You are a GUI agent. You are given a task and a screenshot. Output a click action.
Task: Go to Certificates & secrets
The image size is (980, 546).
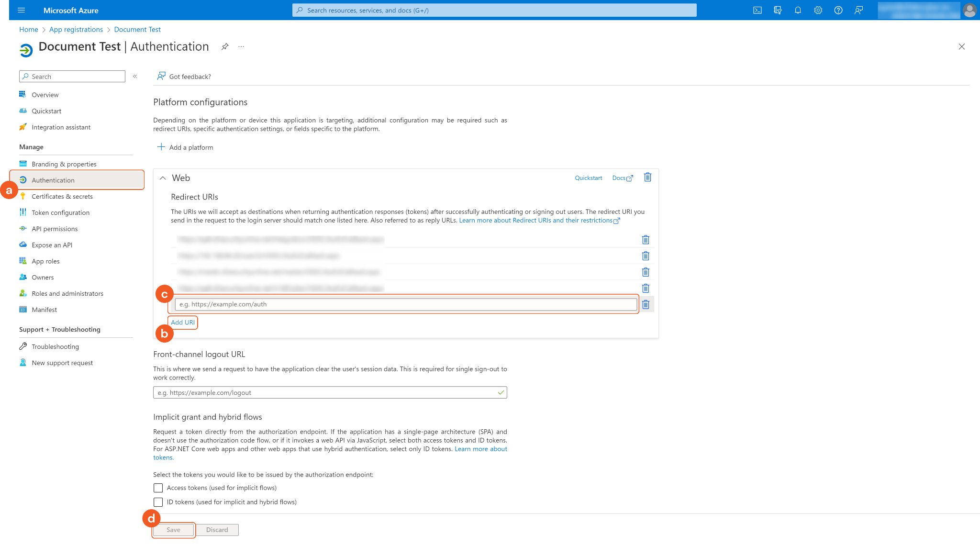[x=62, y=196]
